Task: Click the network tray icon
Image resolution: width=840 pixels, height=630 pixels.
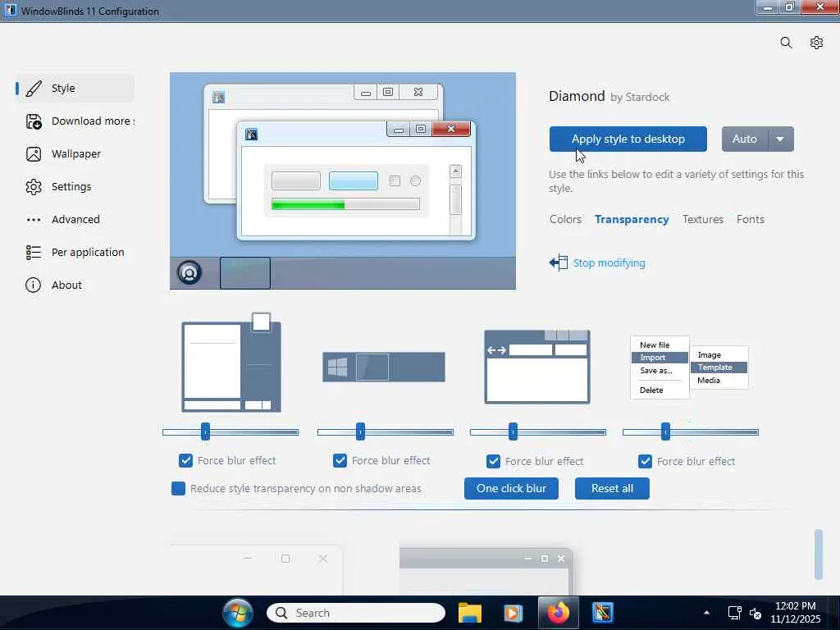Action: pyautogui.click(x=734, y=612)
